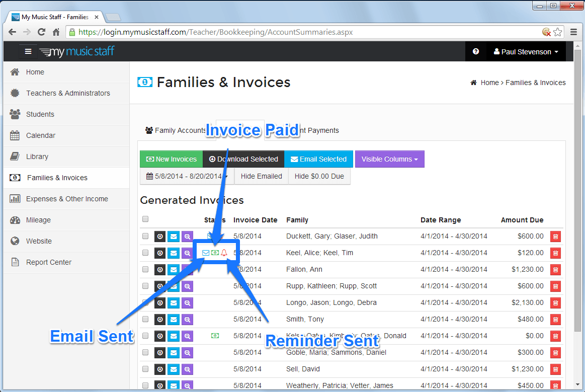The width and height of the screenshot is (585, 392).
Task: Click the red reminder bell status icon
Action: point(224,253)
